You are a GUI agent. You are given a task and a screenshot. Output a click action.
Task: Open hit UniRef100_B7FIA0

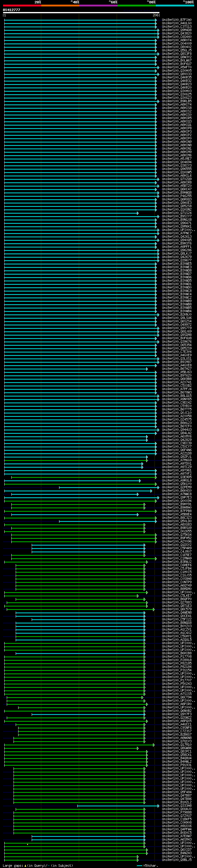(x=177, y=20)
